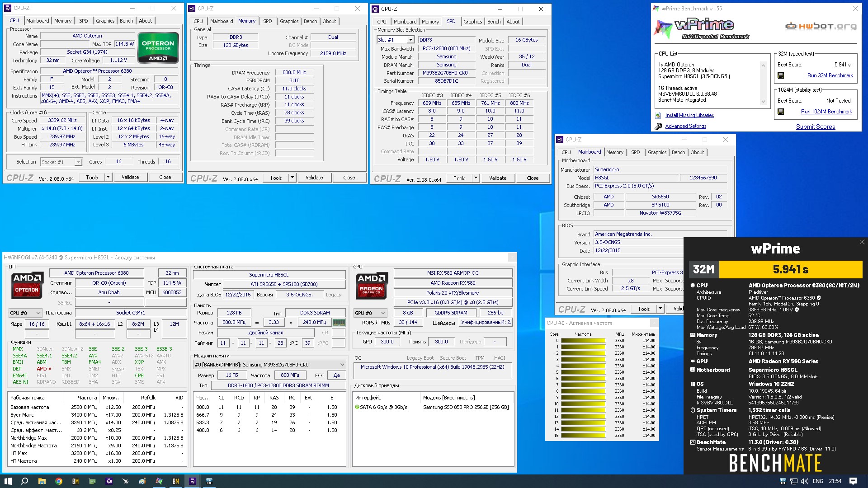868x488 pixels.
Task: Open the Windows Start menu
Action: point(8,481)
